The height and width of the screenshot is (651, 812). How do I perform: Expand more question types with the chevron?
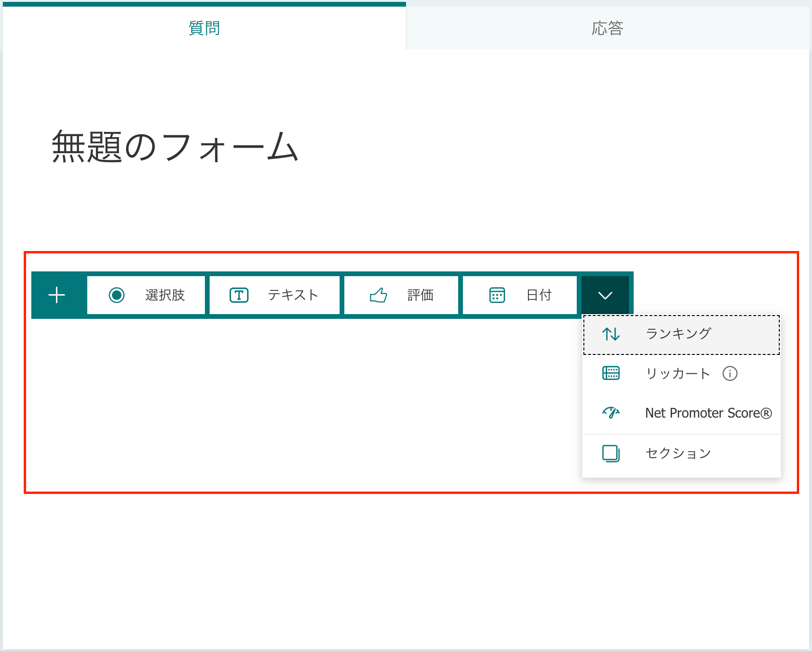tap(605, 295)
